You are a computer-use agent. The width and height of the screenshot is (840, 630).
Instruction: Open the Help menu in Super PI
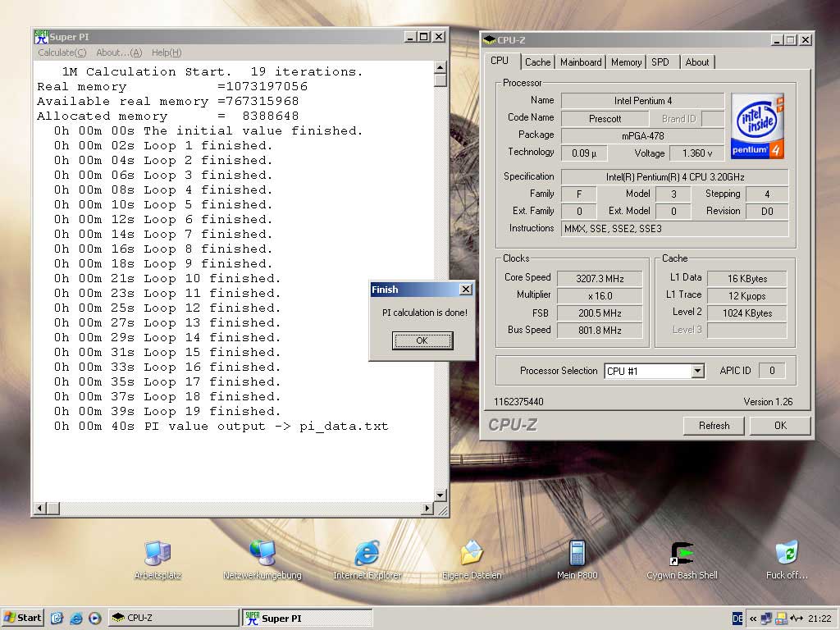[x=167, y=52]
